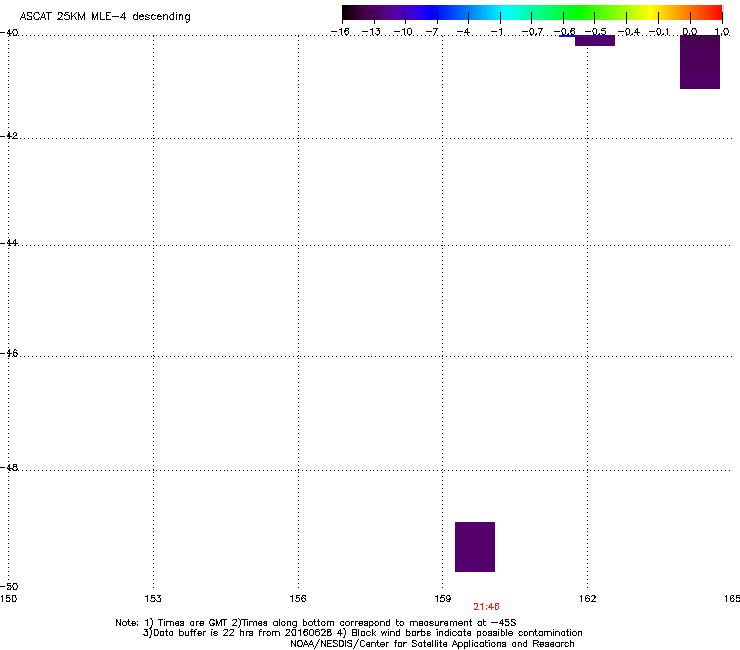This screenshot has height=650, width=740.
Task: Click the purple data block near 159 longitude
Action: (475, 547)
